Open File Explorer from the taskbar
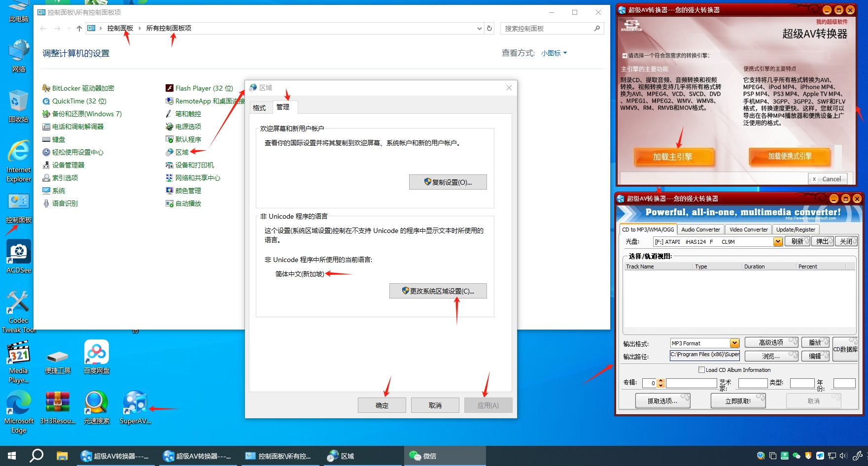This screenshot has width=868, height=466. (x=62, y=456)
